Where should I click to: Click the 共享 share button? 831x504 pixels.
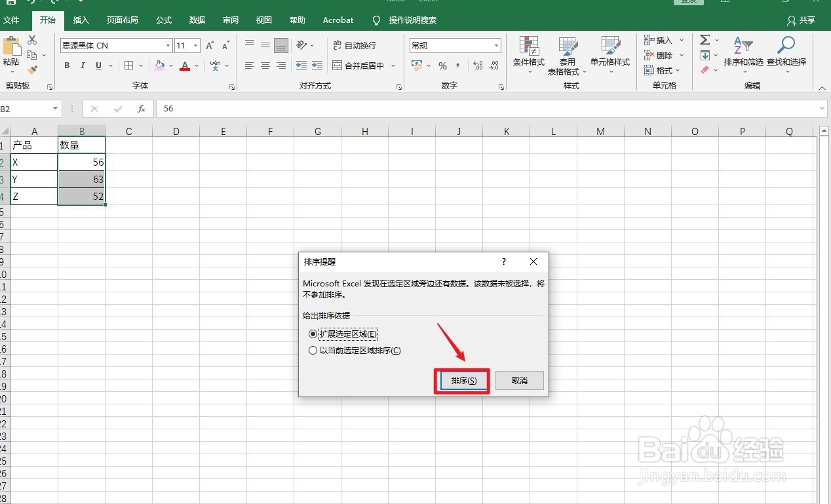pyautogui.click(x=801, y=20)
